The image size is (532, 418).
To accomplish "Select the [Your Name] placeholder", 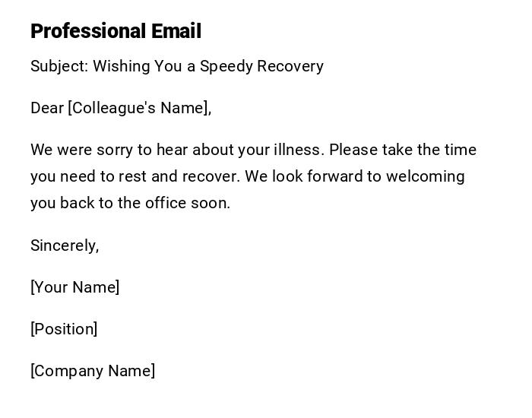I will click(74, 287).
